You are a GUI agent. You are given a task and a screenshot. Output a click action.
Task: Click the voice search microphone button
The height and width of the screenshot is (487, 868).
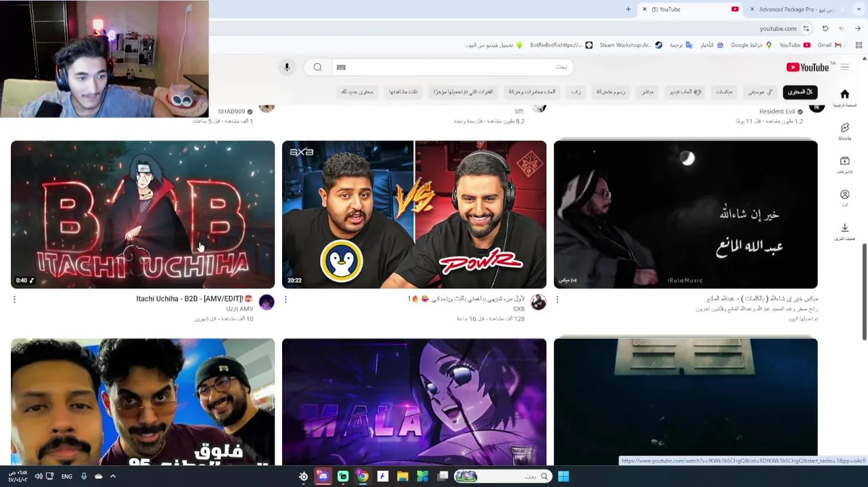287,67
